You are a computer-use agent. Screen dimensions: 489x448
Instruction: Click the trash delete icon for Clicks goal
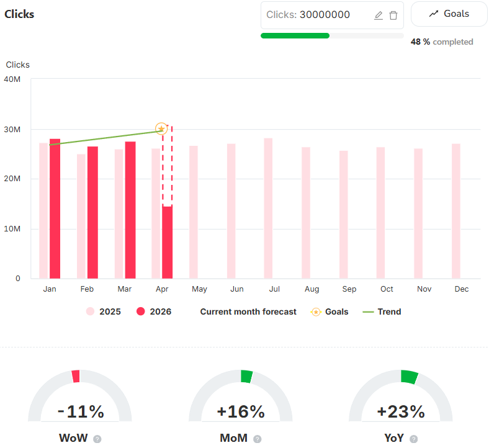[393, 16]
